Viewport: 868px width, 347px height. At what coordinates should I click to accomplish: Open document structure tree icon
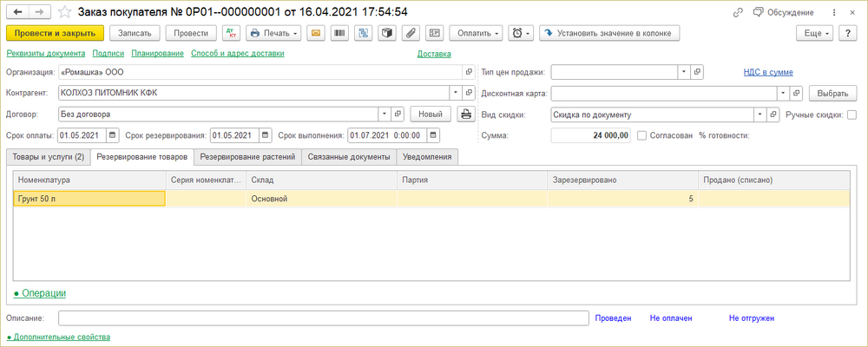coord(364,33)
